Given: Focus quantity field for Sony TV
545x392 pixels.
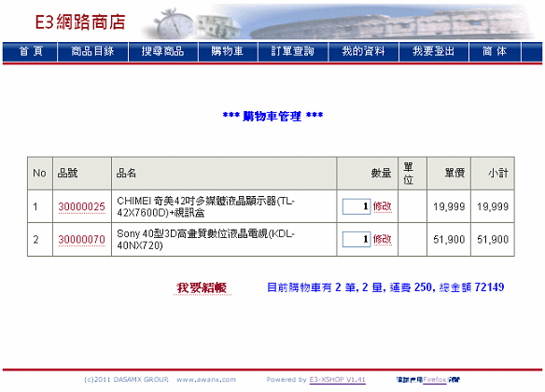Looking at the screenshot, I should (x=356, y=239).
